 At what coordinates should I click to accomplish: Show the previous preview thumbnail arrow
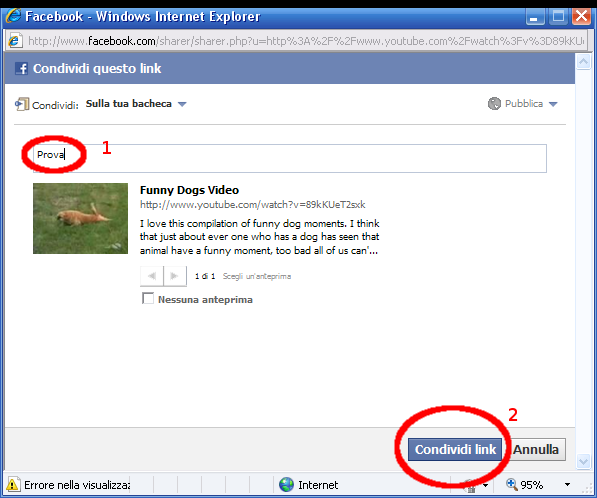coord(152,276)
